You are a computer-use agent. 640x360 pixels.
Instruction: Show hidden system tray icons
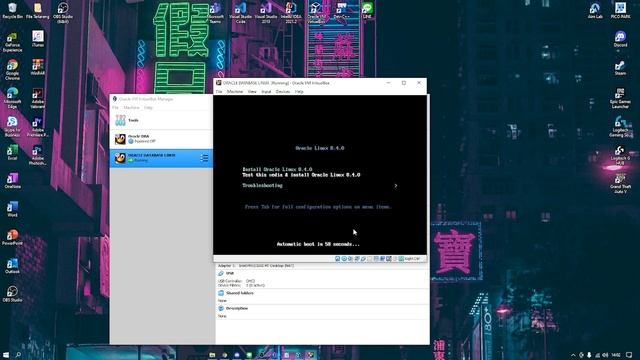tap(573, 356)
